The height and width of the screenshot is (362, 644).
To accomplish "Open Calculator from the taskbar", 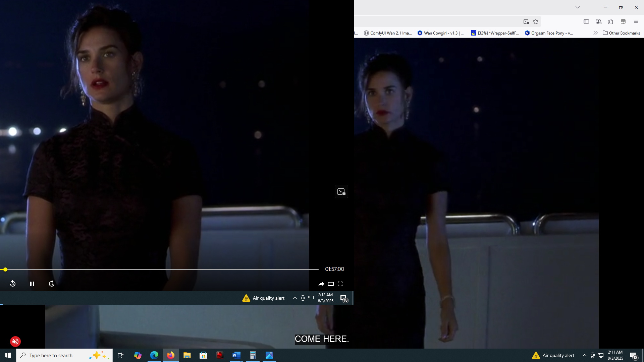I will tap(253, 355).
